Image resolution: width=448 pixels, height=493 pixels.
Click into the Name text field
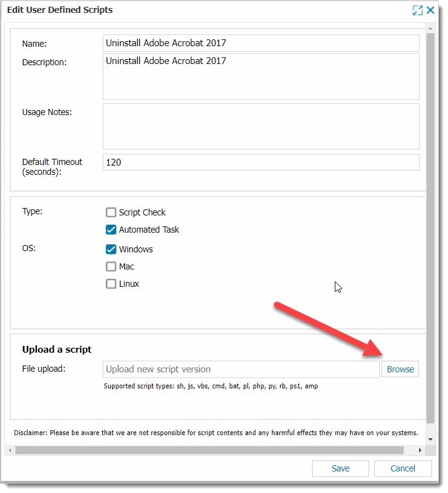pos(261,43)
